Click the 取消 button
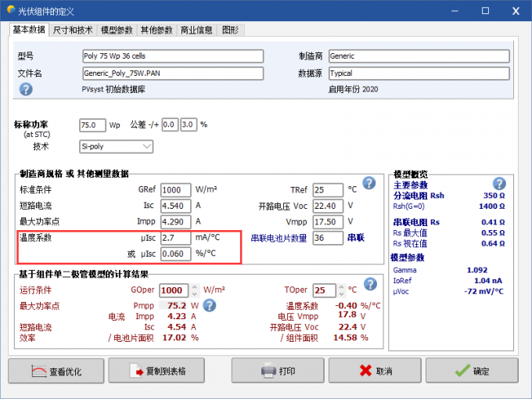Screen dimensions: 532x399 [375, 371]
